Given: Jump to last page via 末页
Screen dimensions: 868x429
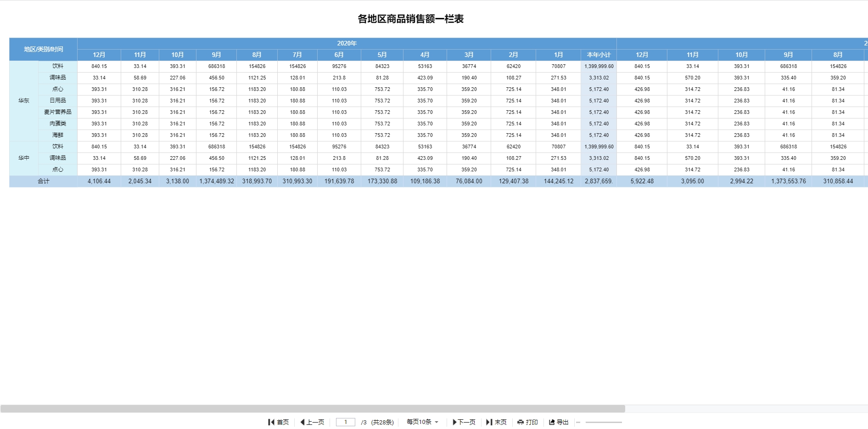Looking at the screenshot, I should coord(497,422).
